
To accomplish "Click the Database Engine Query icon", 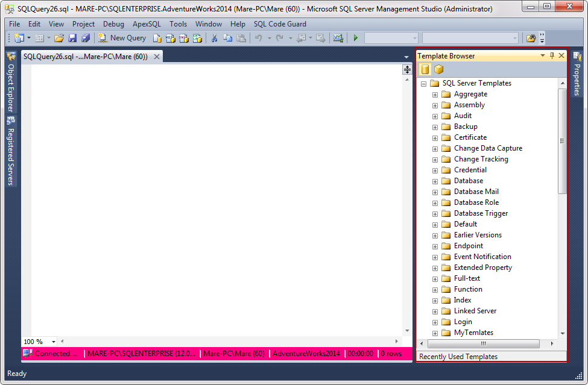I will tap(157, 38).
